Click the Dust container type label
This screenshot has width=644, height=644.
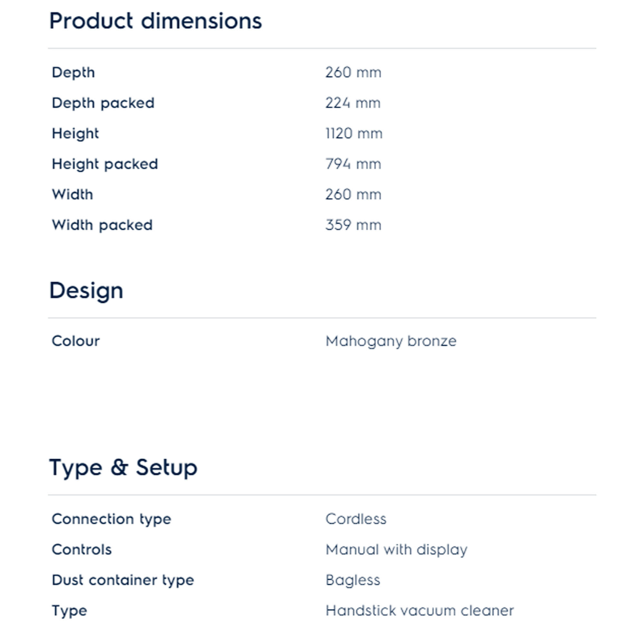[123, 580]
